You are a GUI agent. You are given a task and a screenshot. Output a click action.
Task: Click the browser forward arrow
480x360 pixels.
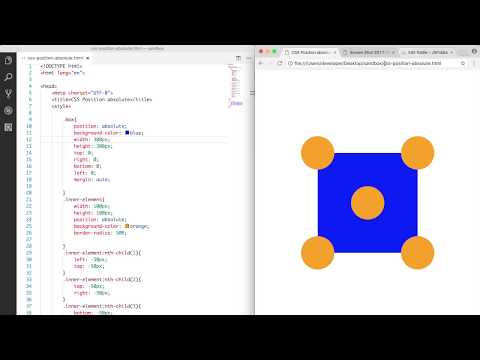pos(270,63)
